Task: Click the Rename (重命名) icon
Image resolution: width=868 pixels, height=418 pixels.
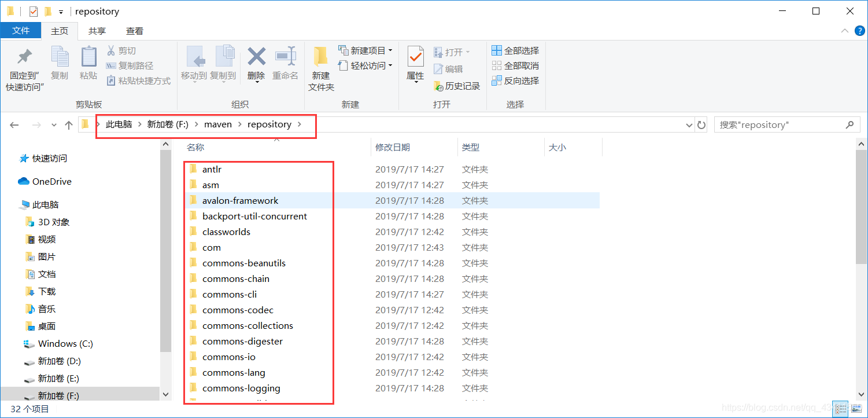Action: [x=286, y=57]
